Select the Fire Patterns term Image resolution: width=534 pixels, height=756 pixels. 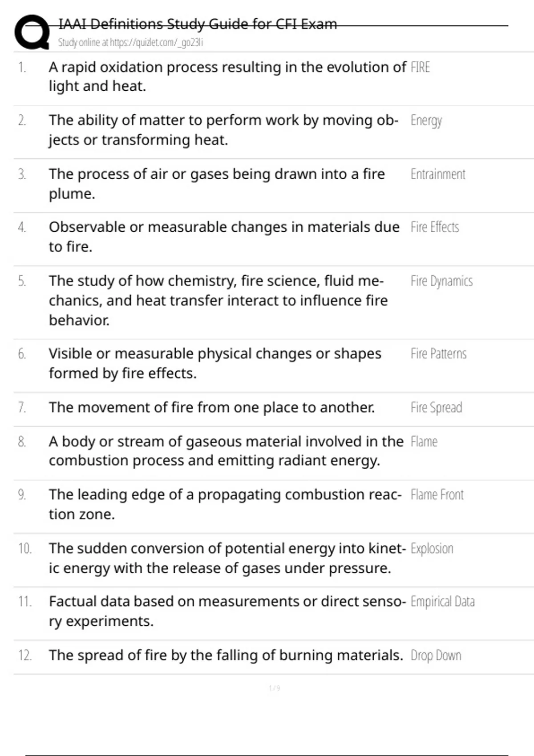pos(438,354)
